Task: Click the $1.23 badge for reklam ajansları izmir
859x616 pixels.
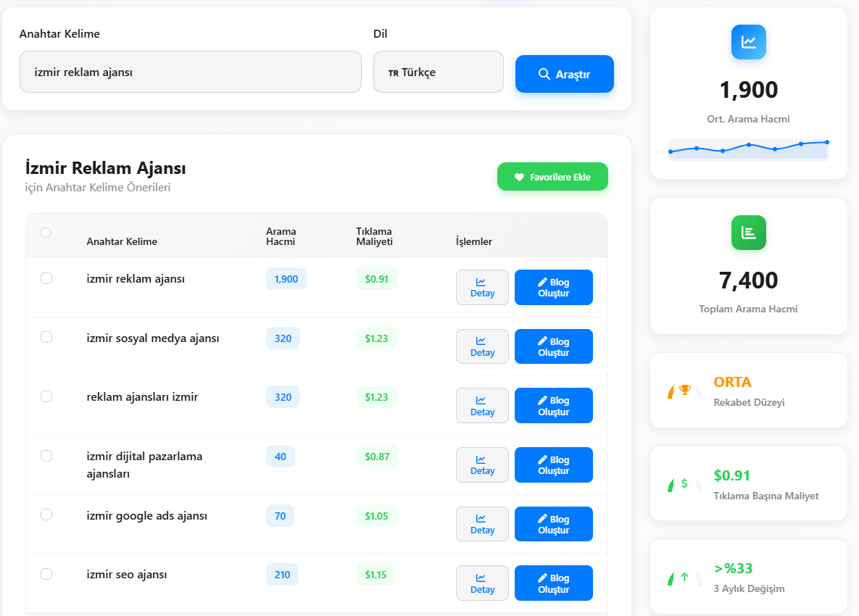Action: coord(376,397)
